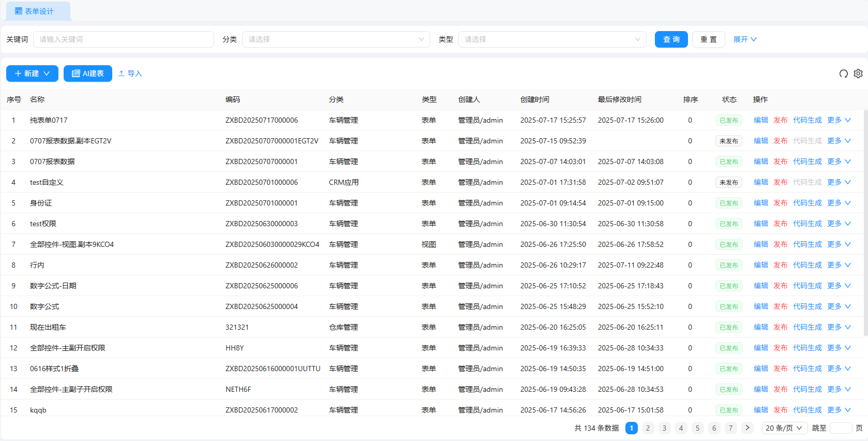
Task: Open the 类型 select dropdown
Action: (x=552, y=39)
